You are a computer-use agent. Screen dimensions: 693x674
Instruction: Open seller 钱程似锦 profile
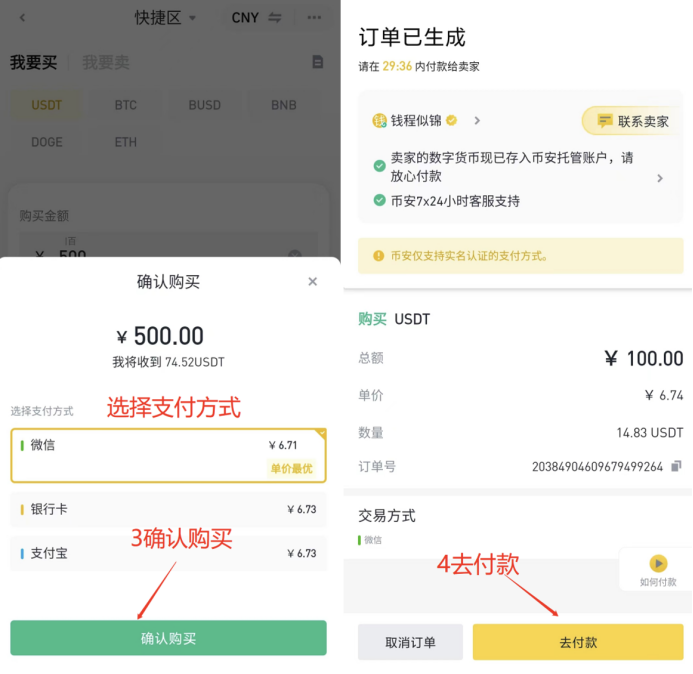click(416, 120)
